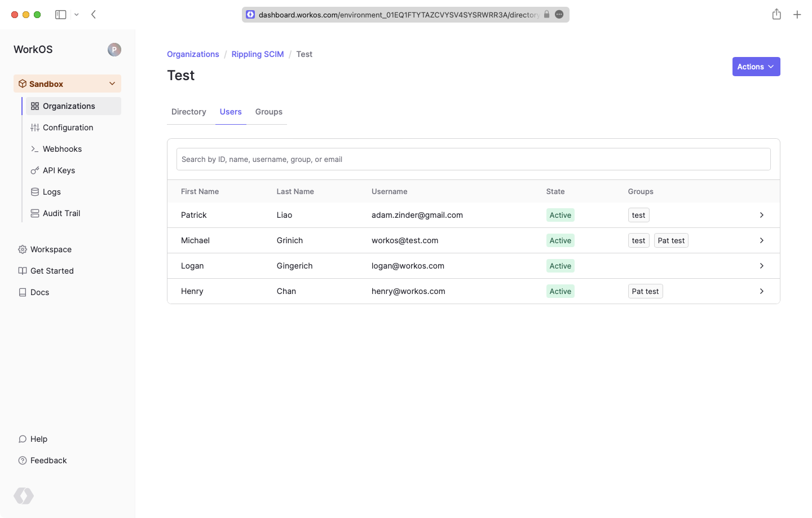Expand Henry Chan's row arrow
This screenshot has width=812, height=518.
tap(761, 291)
